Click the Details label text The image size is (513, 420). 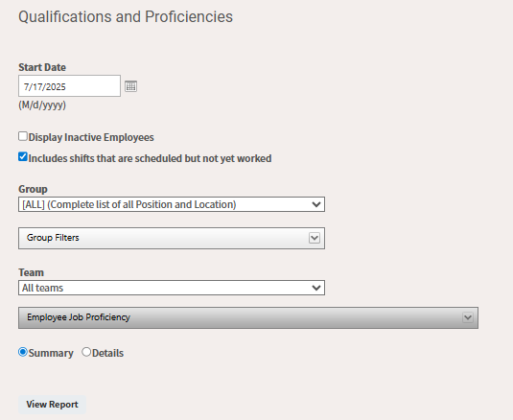click(107, 353)
